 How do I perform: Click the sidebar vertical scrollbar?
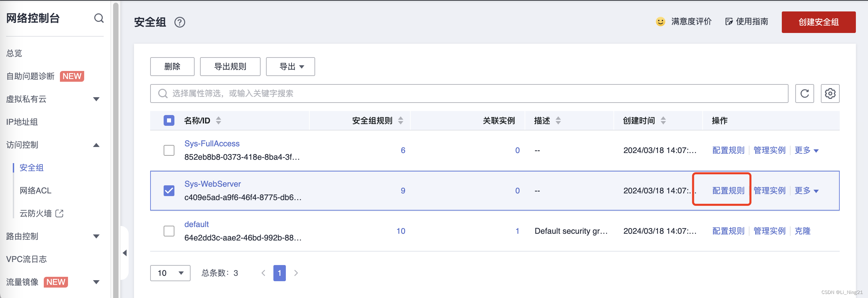(x=115, y=150)
